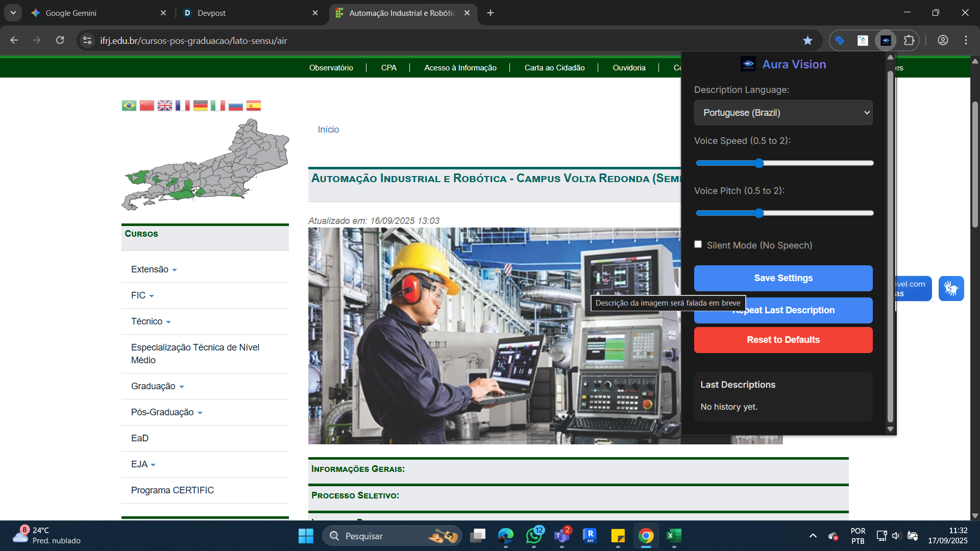The height and width of the screenshot is (551, 980).
Task: Click the bookmark star icon
Action: coord(807,40)
